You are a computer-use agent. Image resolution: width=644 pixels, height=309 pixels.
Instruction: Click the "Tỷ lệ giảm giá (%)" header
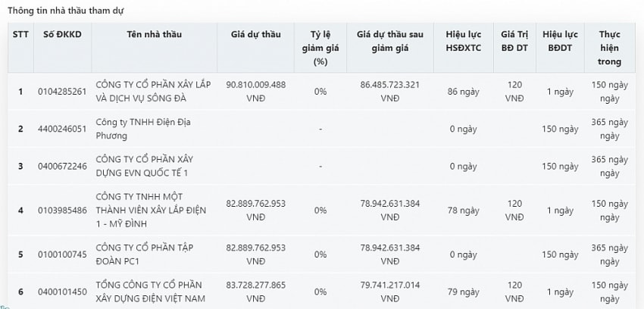click(320, 48)
